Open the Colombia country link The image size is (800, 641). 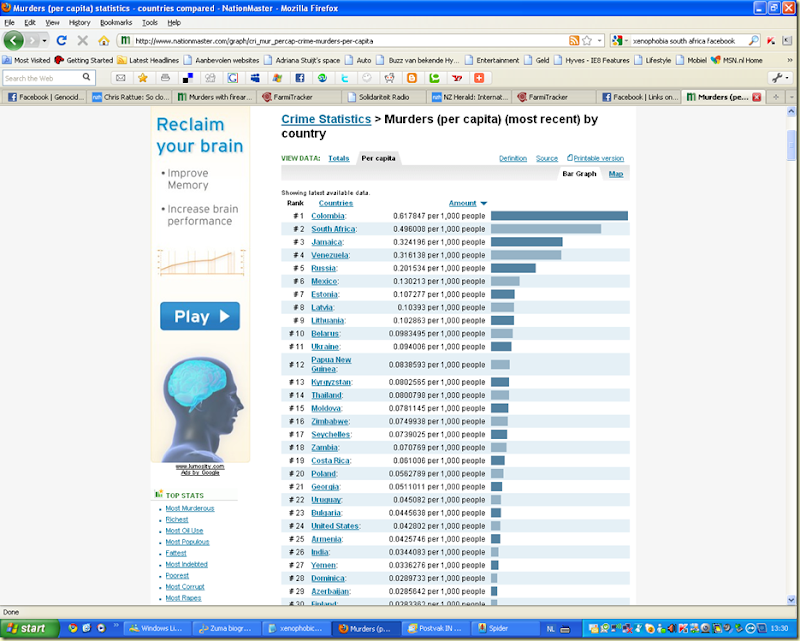point(328,216)
